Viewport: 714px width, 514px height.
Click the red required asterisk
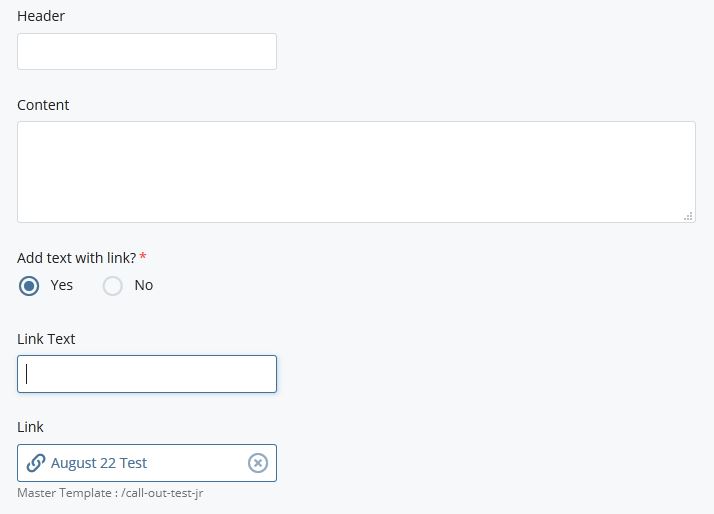(143, 256)
